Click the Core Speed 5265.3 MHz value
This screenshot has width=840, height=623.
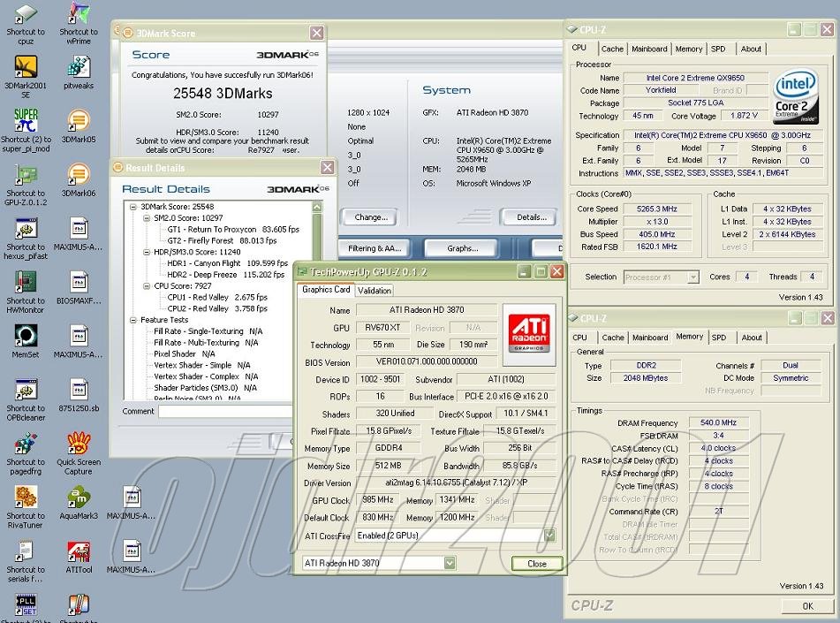[656, 209]
